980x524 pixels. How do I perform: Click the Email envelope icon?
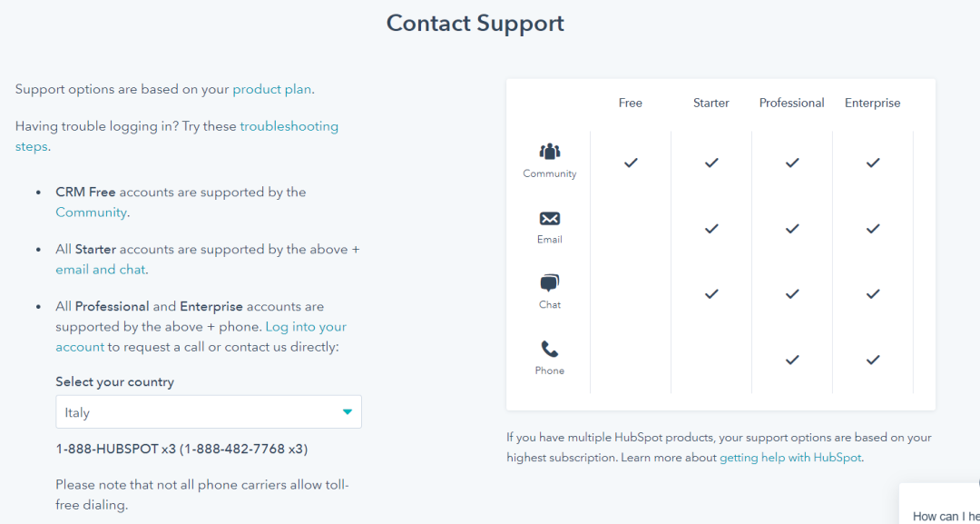tap(550, 219)
